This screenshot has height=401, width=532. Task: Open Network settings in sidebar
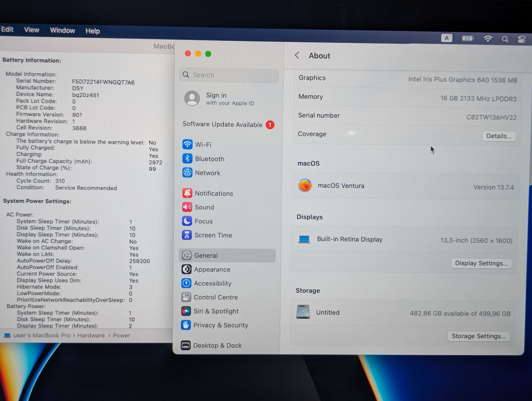[201, 173]
